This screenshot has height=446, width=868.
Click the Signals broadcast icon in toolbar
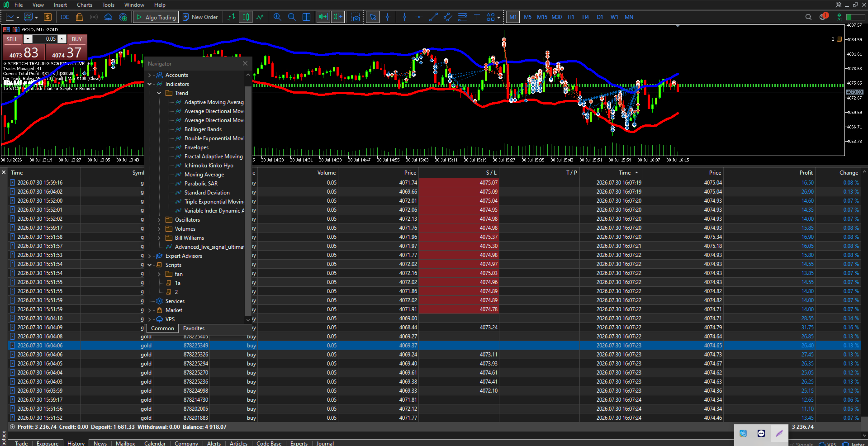pos(94,17)
